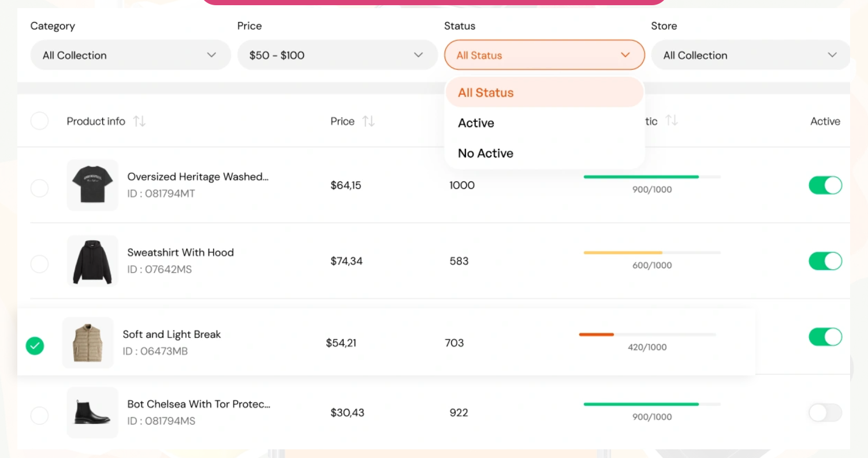Screen dimensions: 868x458
Task: Select the Sweatshirt With Hood row checkbox
Action: [39, 264]
